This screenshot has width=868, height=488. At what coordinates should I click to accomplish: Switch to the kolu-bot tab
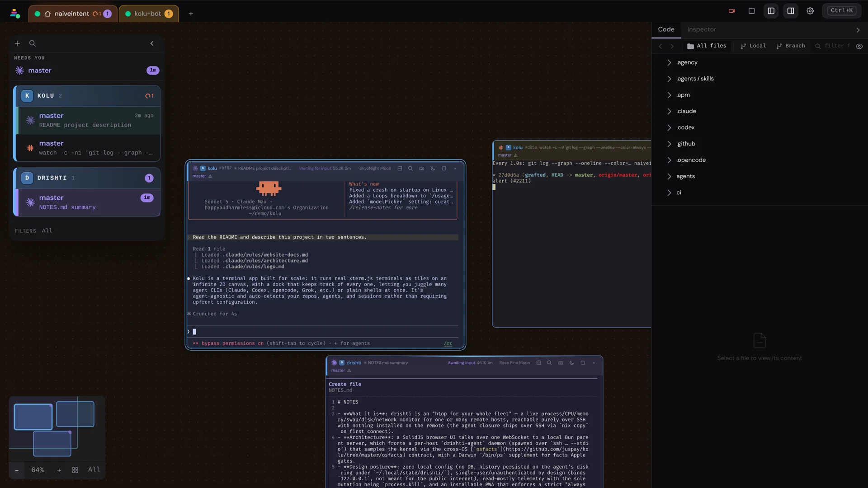pos(149,14)
